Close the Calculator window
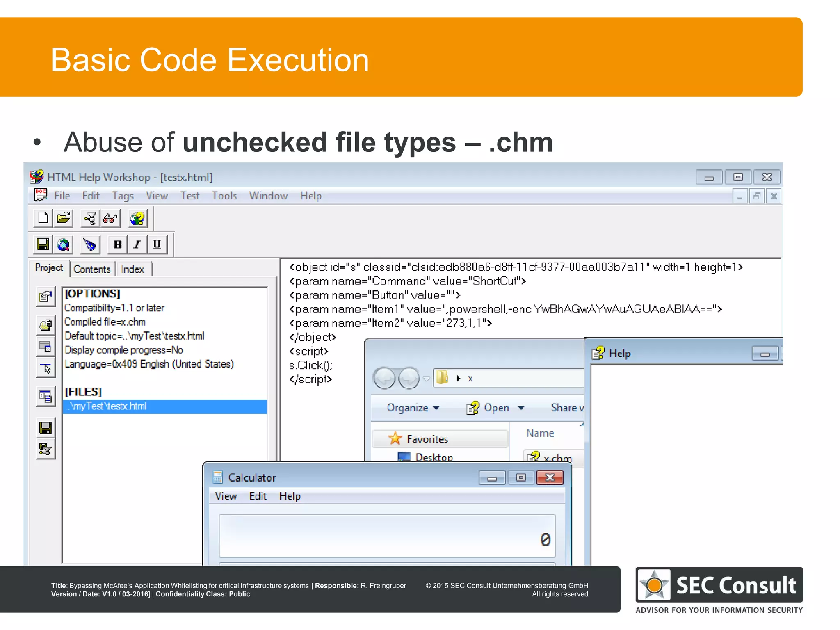The width and height of the screenshot is (840, 630). tap(550, 477)
